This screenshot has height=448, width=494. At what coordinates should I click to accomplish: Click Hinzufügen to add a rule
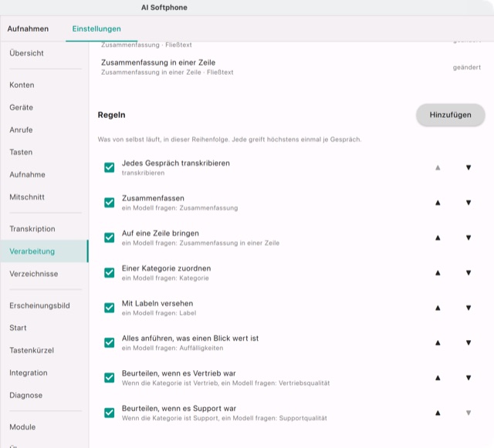[x=451, y=115]
